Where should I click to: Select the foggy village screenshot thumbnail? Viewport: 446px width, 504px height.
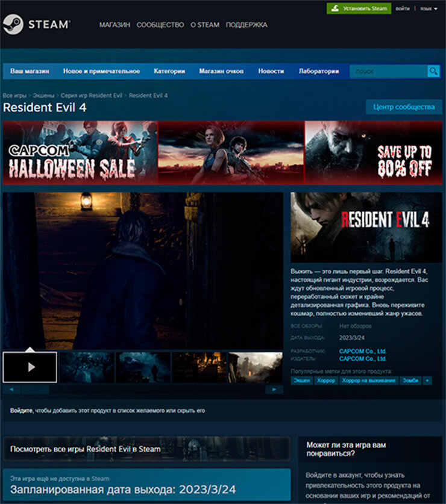tap(256, 367)
